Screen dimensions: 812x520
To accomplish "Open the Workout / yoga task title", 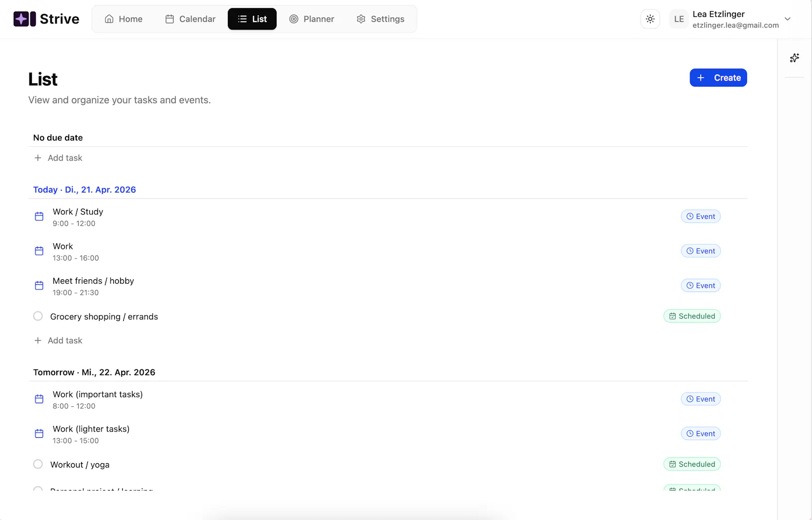I will [x=80, y=465].
